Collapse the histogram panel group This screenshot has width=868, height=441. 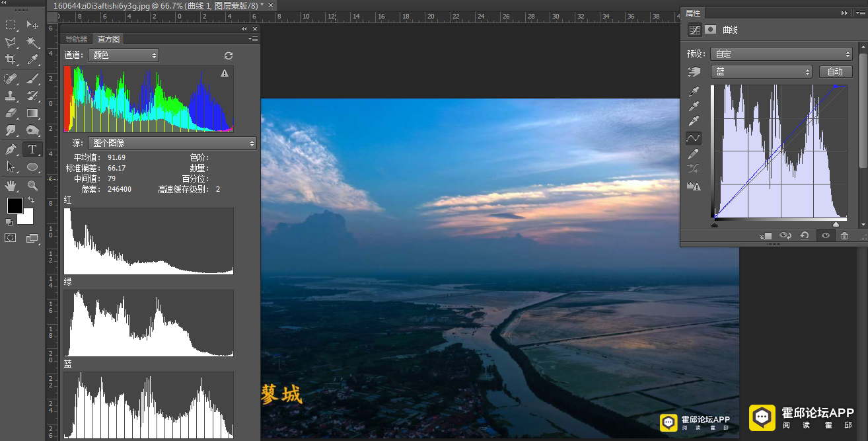(244, 28)
